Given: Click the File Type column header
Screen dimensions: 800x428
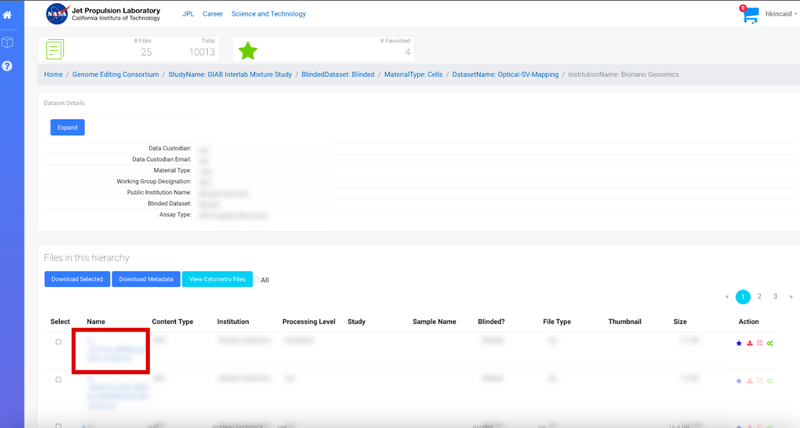Looking at the screenshot, I should click(x=557, y=322).
